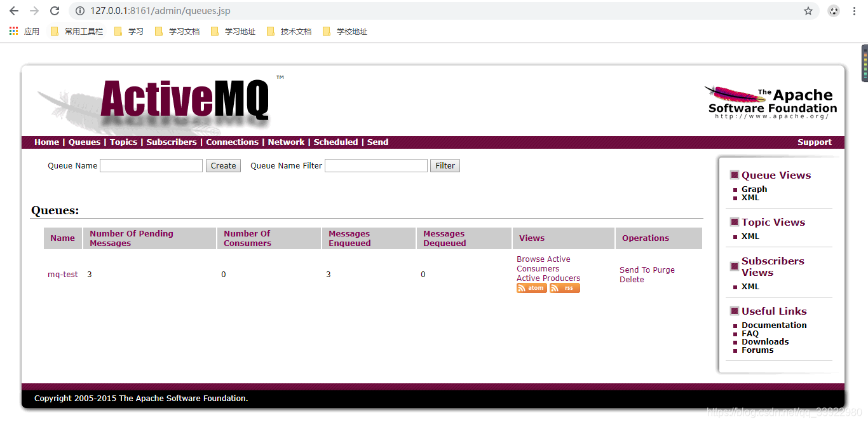Image resolution: width=868 pixels, height=424 pixels.
Task: Click the site info icon in the address bar
Action: (x=79, y=11)
